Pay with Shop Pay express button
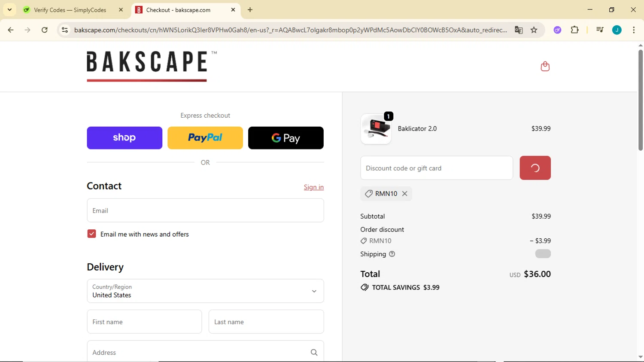Viewport: 644px width, 362px height. tap(125, 138)
